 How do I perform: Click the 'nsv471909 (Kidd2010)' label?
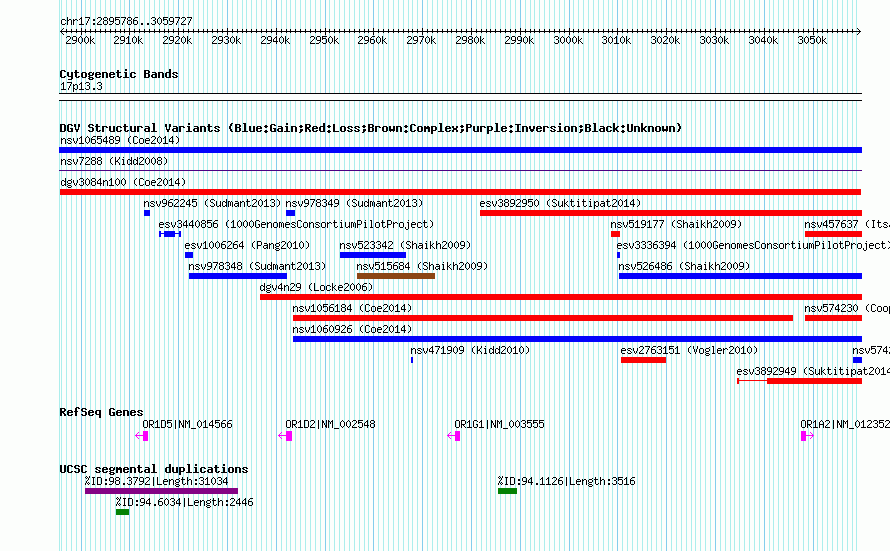[470, 350]
